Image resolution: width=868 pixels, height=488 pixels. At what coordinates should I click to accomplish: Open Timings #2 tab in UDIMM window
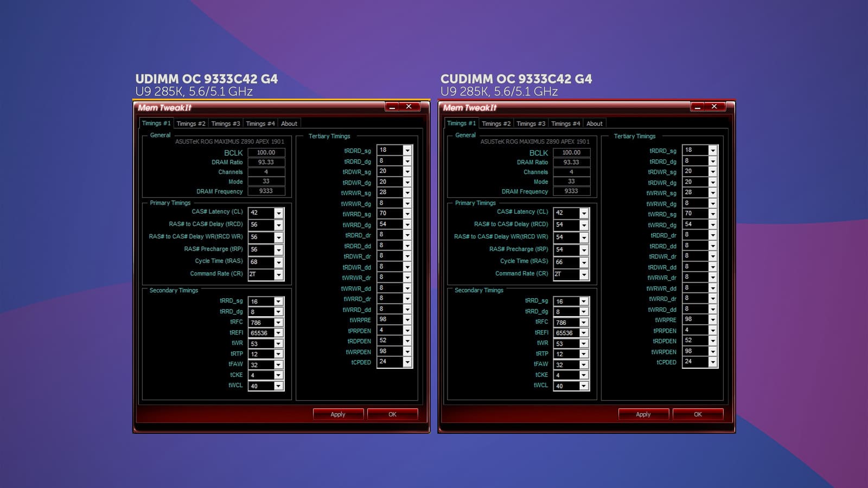pyautogui.click(x=191, y=124)
